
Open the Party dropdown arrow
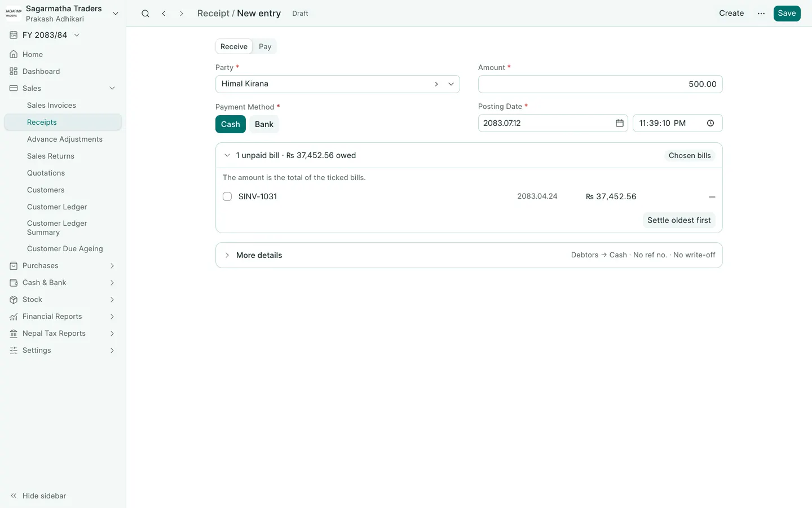(x=451, y=84)
